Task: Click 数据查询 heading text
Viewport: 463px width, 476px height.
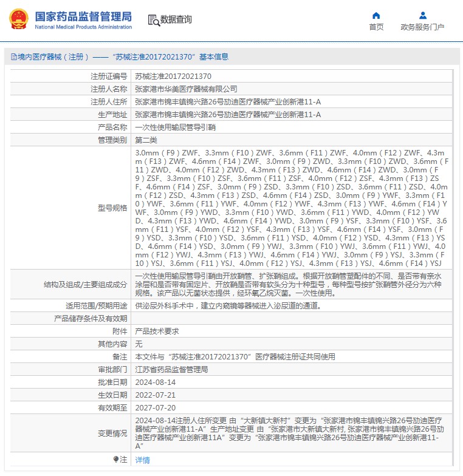Action: coord(176,19)
